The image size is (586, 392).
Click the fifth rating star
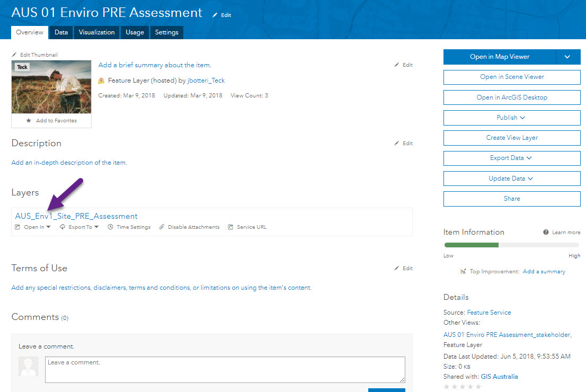pyautogui.click(x=478, y=387)
